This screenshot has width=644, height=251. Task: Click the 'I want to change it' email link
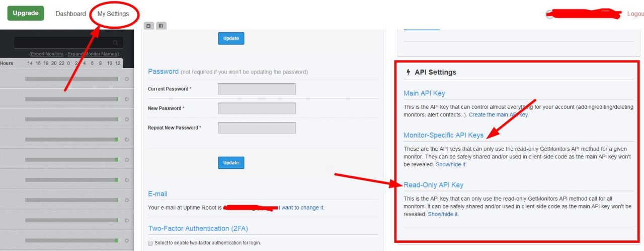(x=302, y=208)
